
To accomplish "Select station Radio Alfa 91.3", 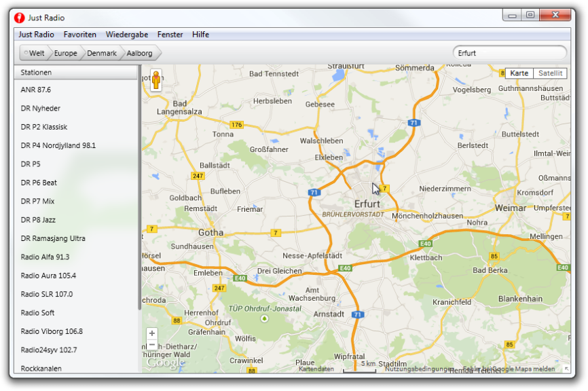I will (x=45, y=257).
